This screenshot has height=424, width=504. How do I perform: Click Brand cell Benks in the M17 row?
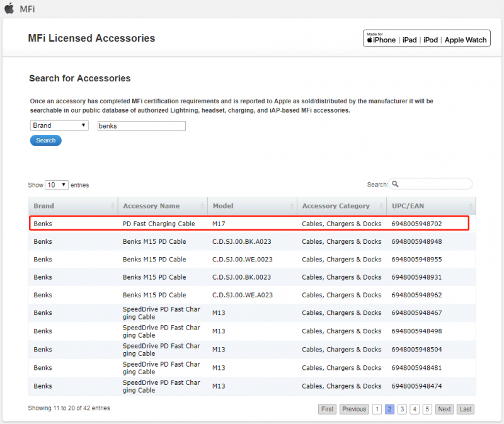[43, 224]
